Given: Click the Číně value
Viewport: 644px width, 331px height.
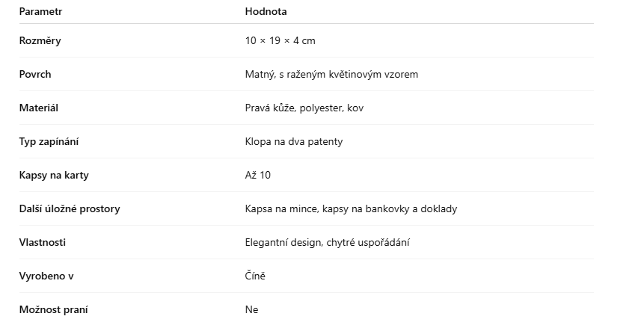Looking at the screenshot, I should click(255, 276).
